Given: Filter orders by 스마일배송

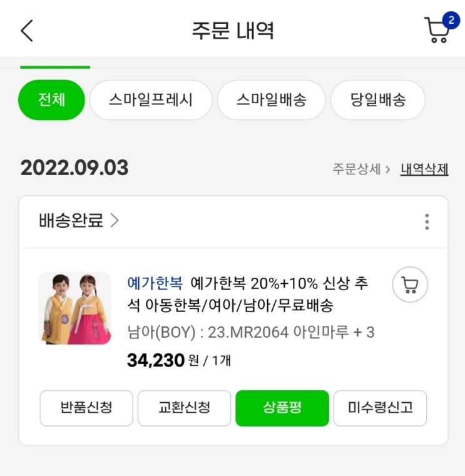Looking at the screenshot, I should pos(272,100).
